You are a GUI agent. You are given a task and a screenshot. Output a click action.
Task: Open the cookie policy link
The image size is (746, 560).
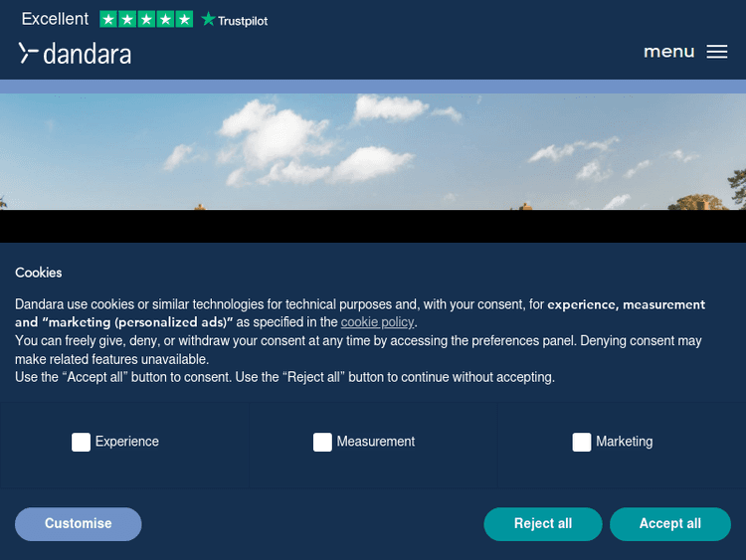377,322
